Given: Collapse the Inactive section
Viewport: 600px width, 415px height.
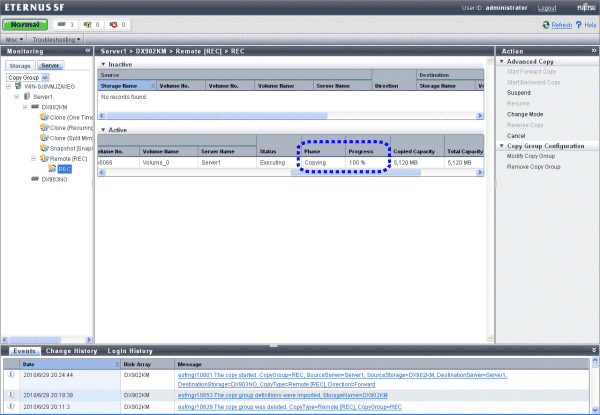Looking at the screenshot, I should [x=103, y=64].
